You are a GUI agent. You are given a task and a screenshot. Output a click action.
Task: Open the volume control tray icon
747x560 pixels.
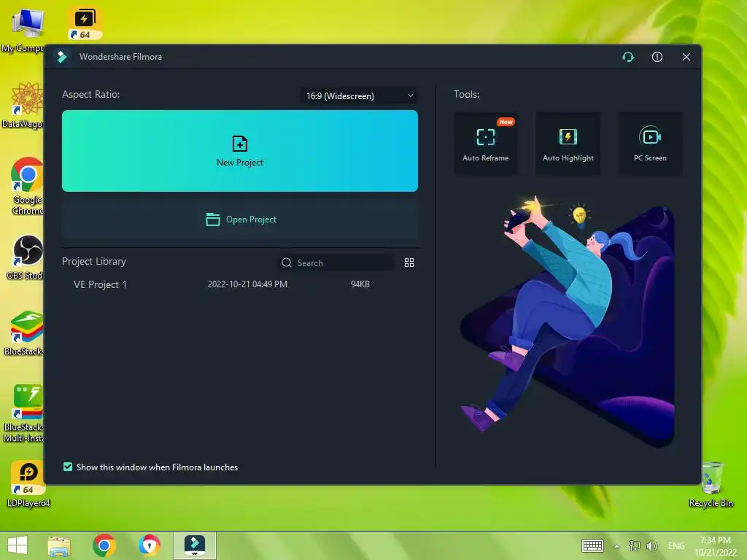coord(651,546)
